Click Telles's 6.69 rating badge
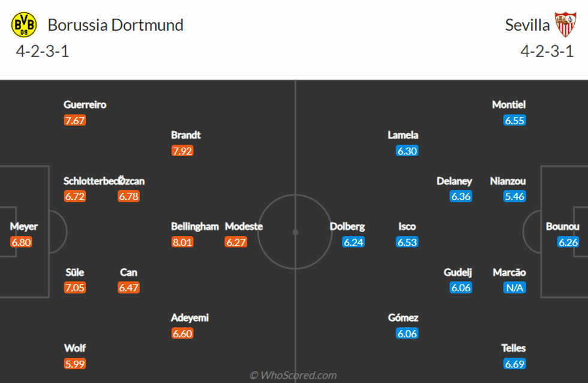 coord(515,363)
